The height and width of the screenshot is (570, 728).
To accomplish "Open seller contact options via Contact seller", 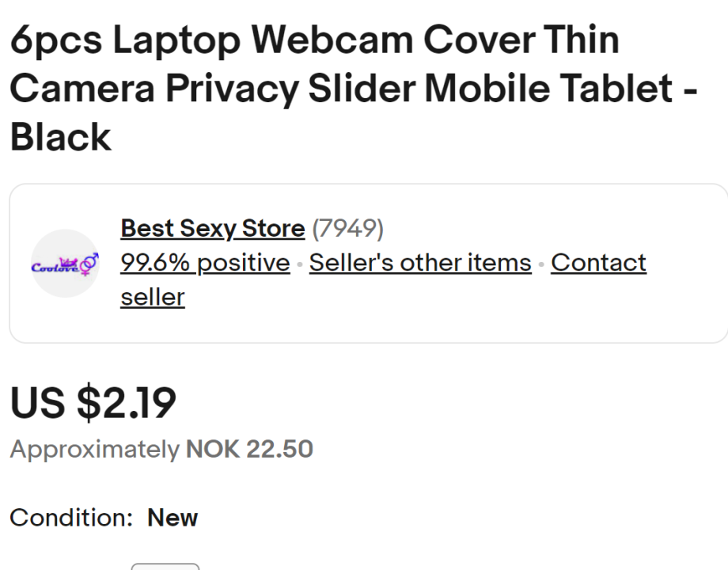I will (598, 263).
